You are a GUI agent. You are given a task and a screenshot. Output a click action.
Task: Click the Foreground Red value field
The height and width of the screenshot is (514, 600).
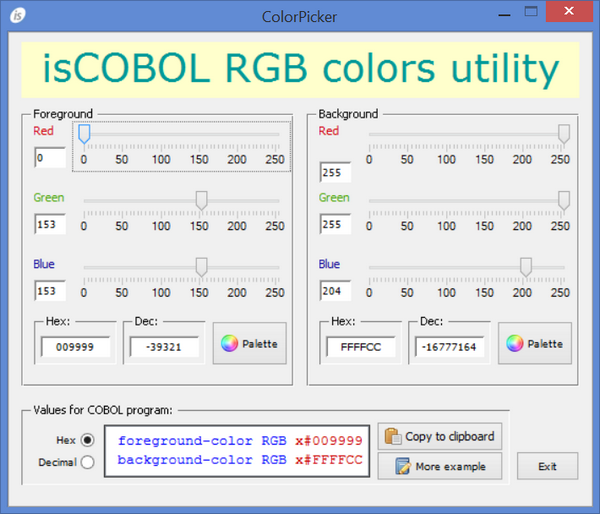point(50,158)
